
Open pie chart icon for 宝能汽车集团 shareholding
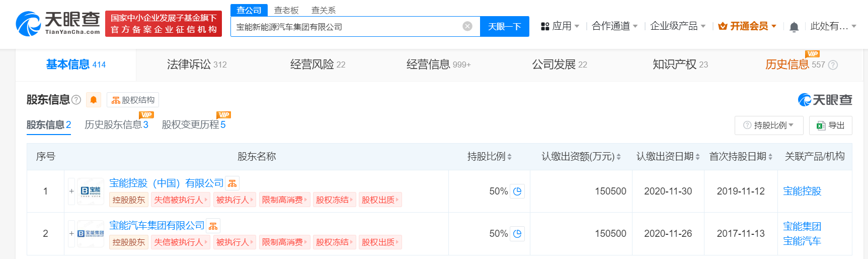pyautogui.click(x=517, y=234)
